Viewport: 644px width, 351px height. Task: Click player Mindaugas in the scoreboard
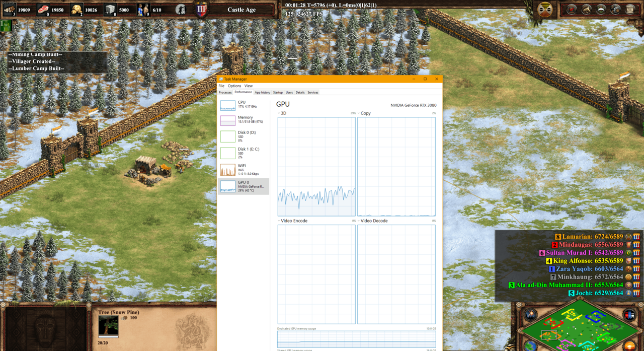point(588,245)
